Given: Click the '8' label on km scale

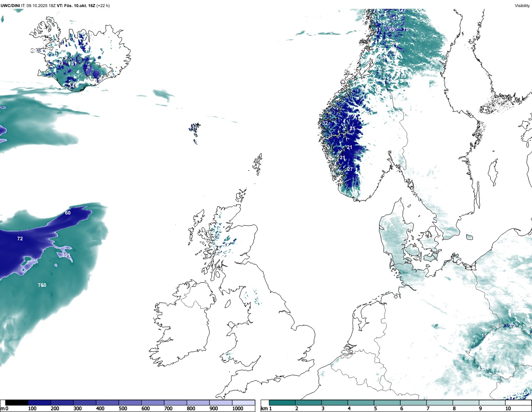Looking at the screenshot, I should (454, 409).
